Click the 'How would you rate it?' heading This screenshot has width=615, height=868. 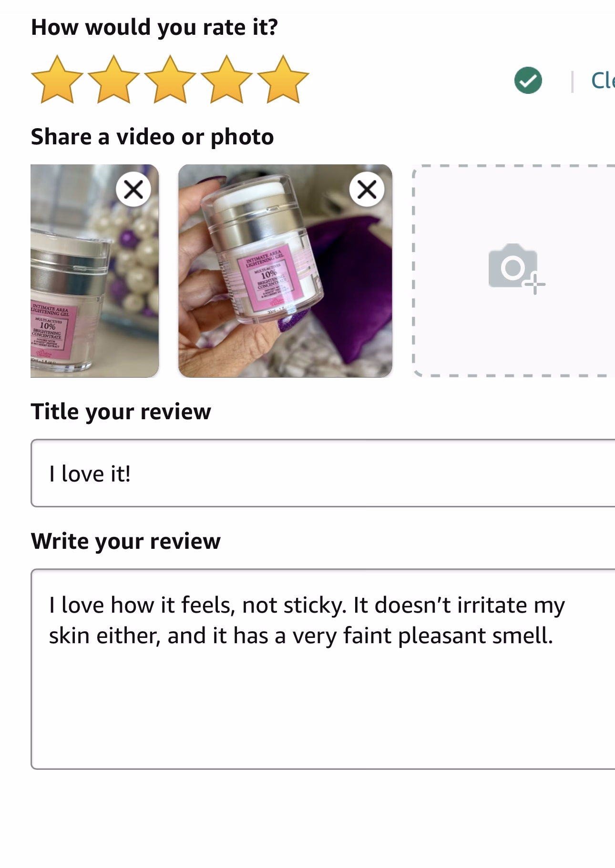[154, 27]
